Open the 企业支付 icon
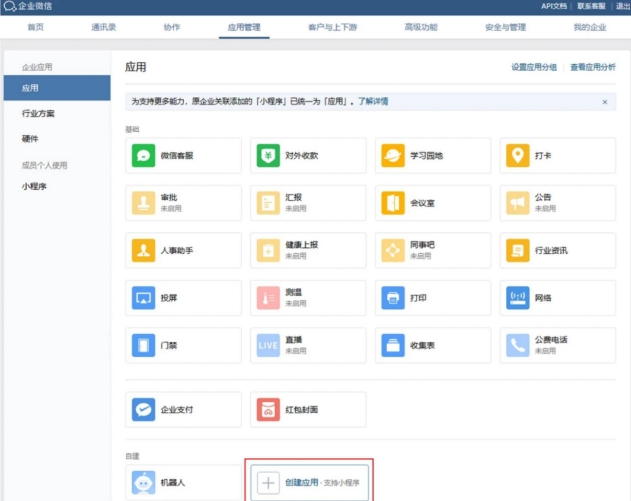This screenshot has width=631, height=501. tap(144, 409)
